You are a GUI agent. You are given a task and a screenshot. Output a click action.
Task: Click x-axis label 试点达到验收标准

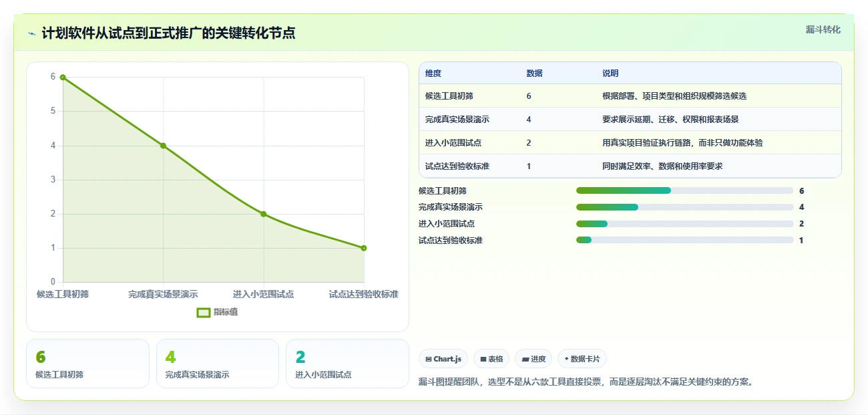point(364,294)
